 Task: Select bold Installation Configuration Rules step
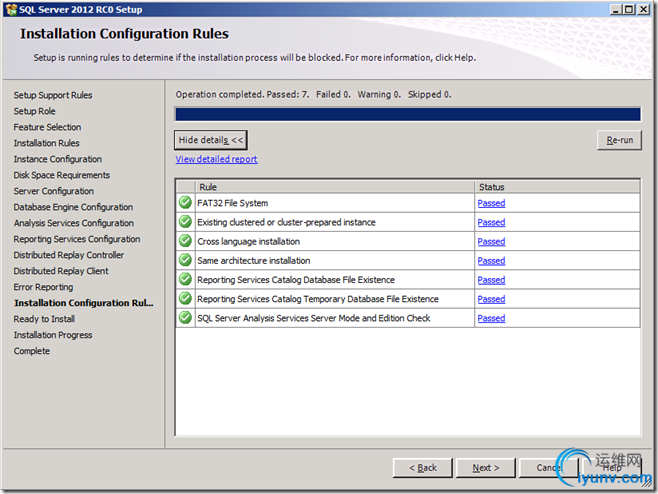click(x=84, y=303)
